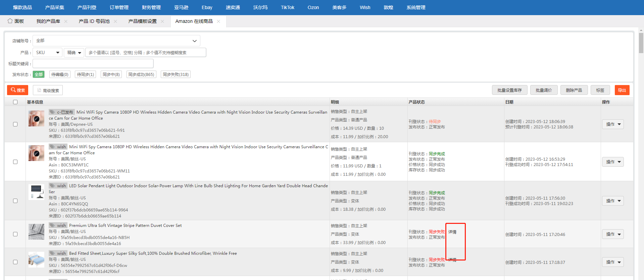The image size is (644, 280).
Task: Open 操作 dropdown for Bed Fitted Sheet row
Action: pyautogui.click(x=613, y=262)
